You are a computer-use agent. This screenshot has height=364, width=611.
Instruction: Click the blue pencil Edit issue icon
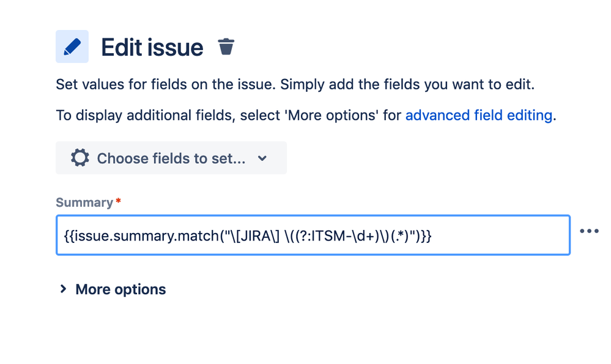(x=72, y=46)
